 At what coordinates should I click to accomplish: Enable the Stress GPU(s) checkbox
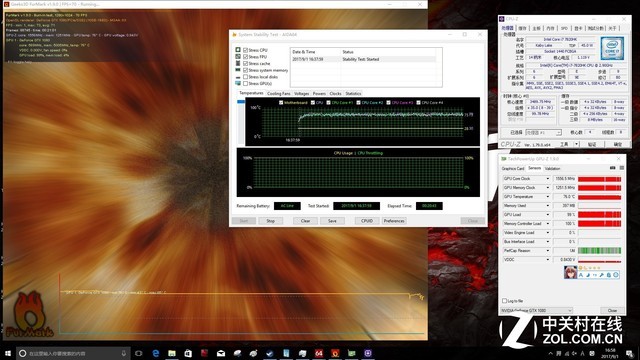coord(245,83)
